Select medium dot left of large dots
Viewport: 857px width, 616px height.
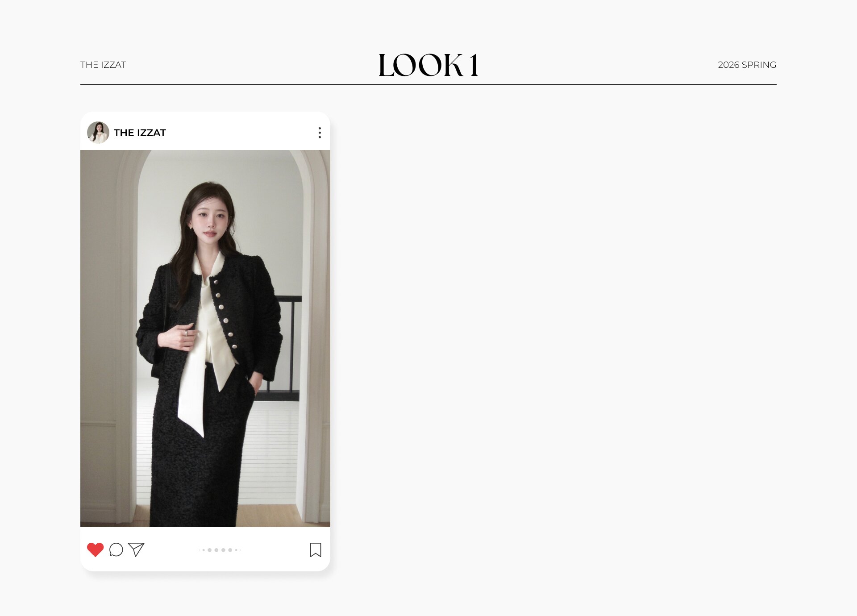coord(204,550)
